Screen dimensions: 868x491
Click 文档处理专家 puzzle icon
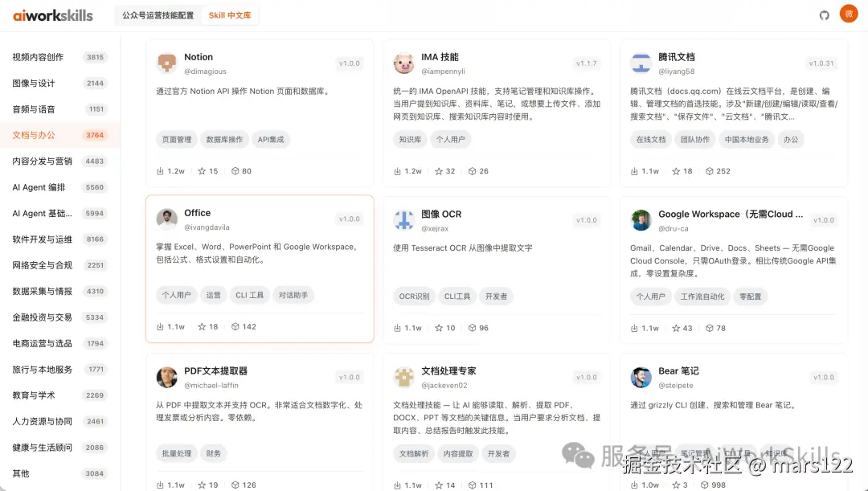pos(403,378)
